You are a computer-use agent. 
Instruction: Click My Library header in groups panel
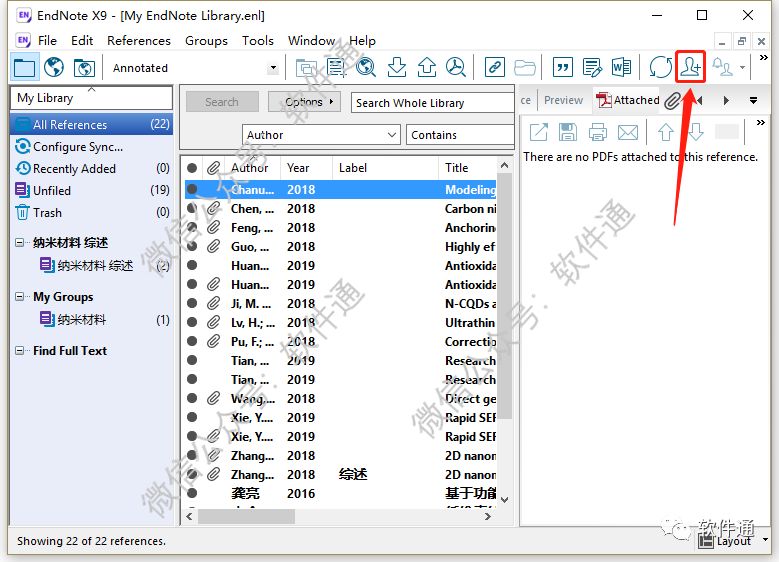point(91,98)
